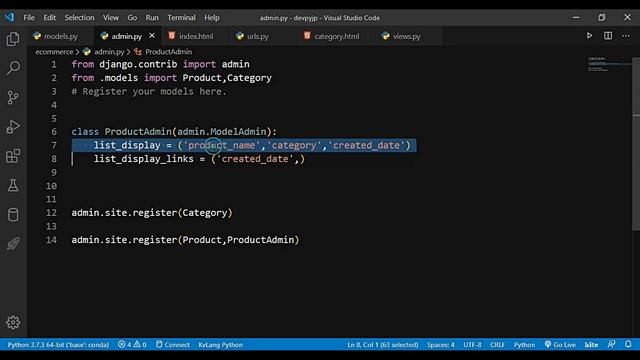Click ecommerce in the breadcrumb
Viewport: 640px width, 360px height.
tap(54, 52)
